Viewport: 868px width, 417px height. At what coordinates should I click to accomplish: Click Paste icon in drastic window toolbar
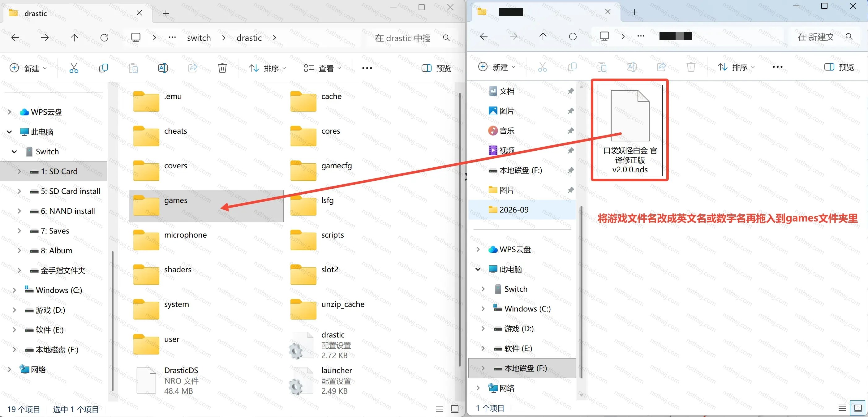133,68
